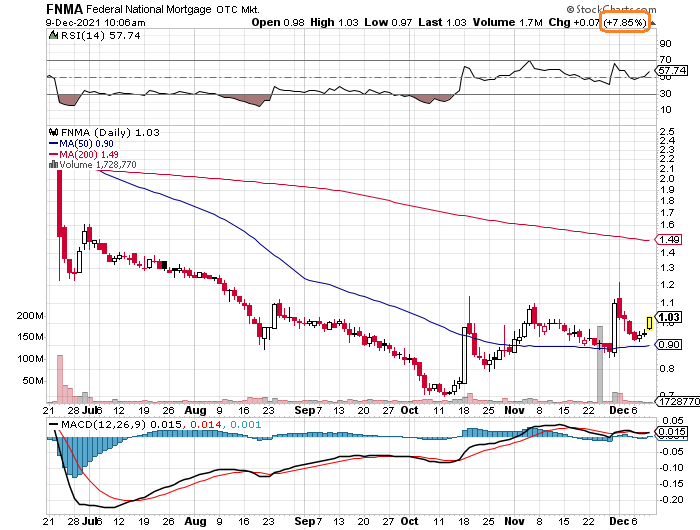Click the 1.3 label on the price axis
700x530 pixels.
point(667,268)
